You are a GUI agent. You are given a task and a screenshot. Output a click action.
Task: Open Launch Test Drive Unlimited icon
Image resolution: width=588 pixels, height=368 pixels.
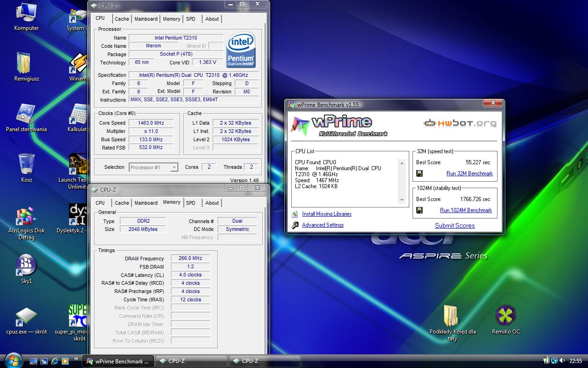click(79, 165)
